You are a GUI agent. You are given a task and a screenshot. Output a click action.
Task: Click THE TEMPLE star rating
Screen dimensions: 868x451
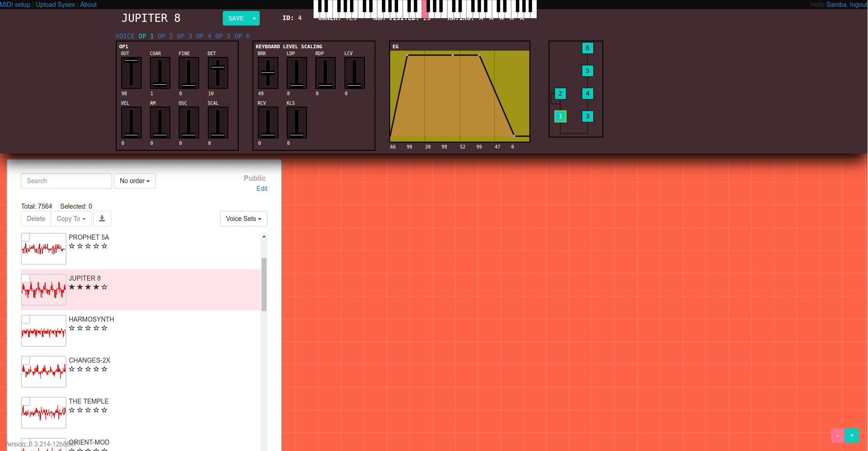coord(88,410)
